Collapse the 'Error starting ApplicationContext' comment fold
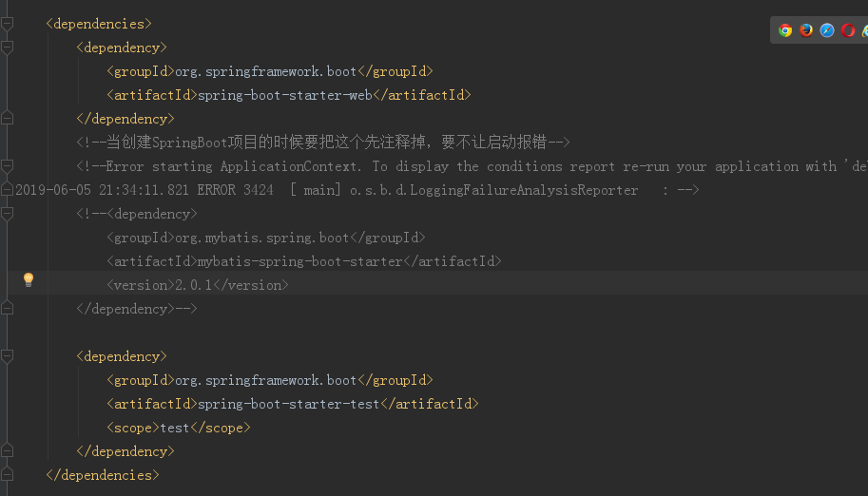Viewport: 868px width, 496px height. (8, 166)
